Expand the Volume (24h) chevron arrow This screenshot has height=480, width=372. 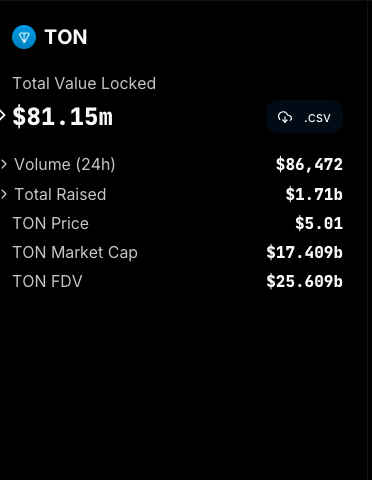pos(4,164)
